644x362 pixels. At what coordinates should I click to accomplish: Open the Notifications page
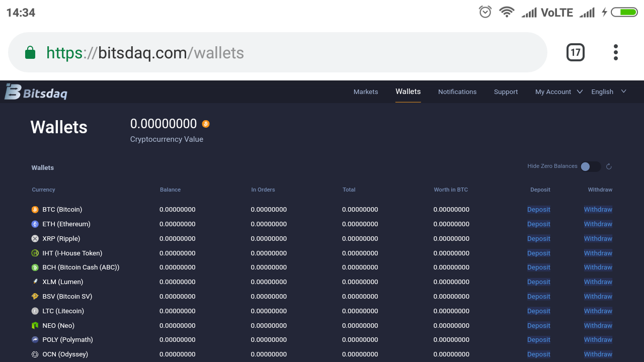[457, 92]
